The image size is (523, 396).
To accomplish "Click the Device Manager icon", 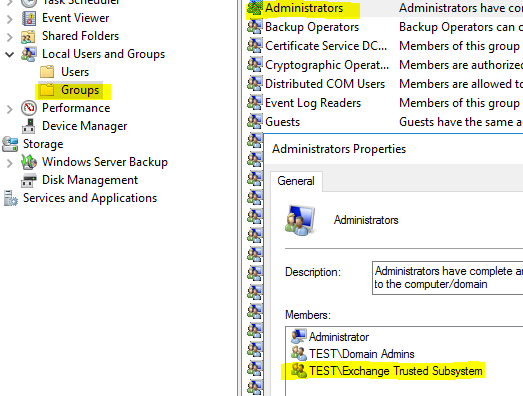I will pos(29,126).
